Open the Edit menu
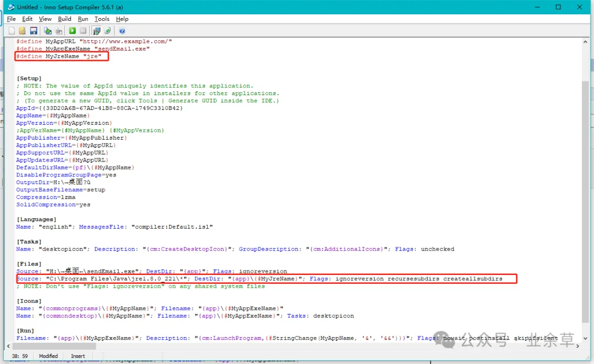The width and height of the screenshot is (594, 364). 28,19
